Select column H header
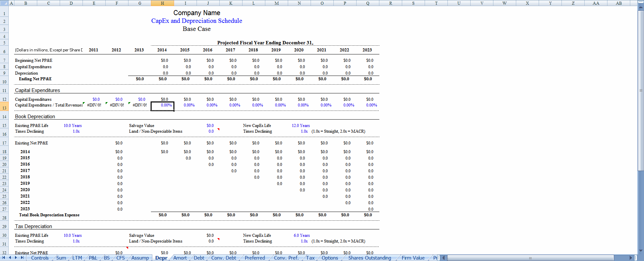 pyautogui.click(x=162, y=3)
